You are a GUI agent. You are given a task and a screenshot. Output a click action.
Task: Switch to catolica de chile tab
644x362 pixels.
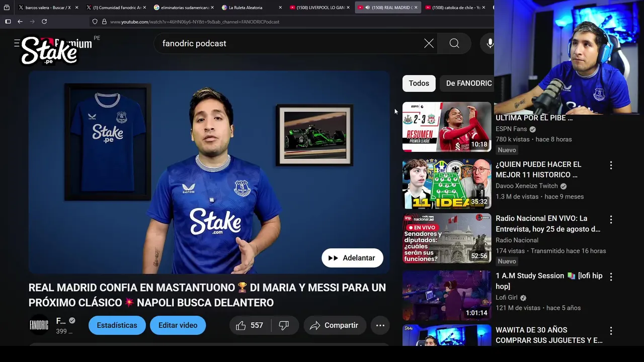pos(455,8)
